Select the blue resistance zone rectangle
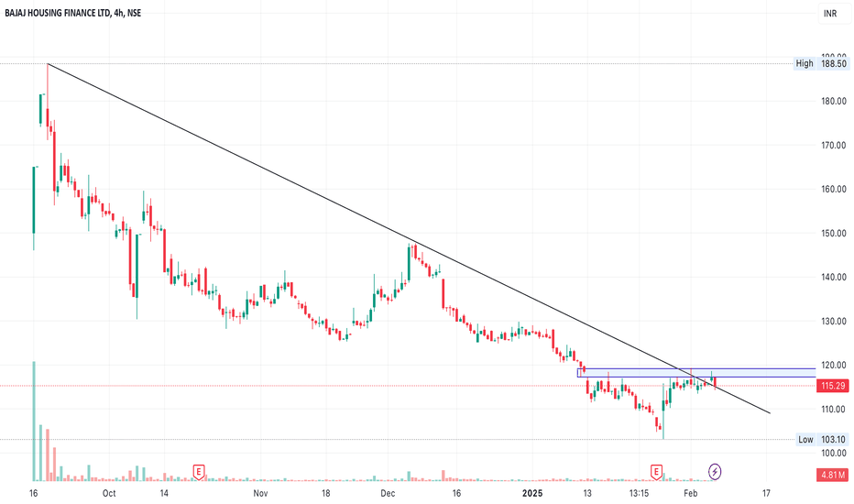This screenshot has width=854, height=504. (x=696, y=373)
